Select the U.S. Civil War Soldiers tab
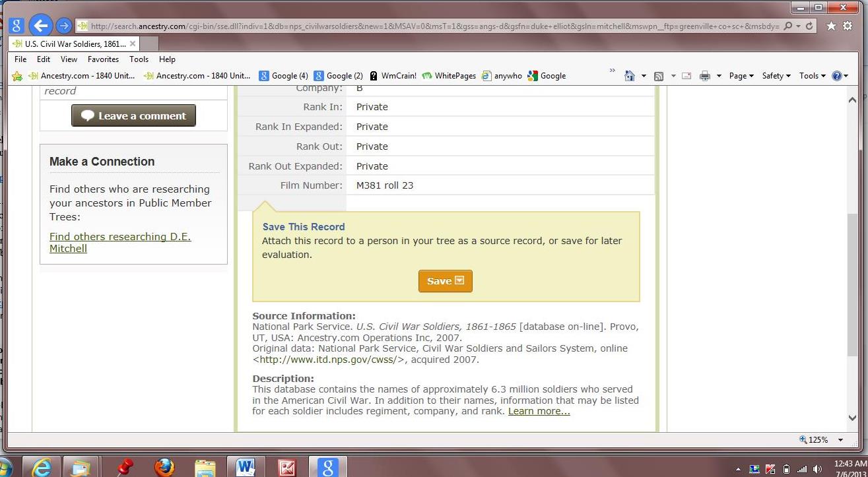The width and height of the screenshot is (868, 477). click(x=74, y=44)
